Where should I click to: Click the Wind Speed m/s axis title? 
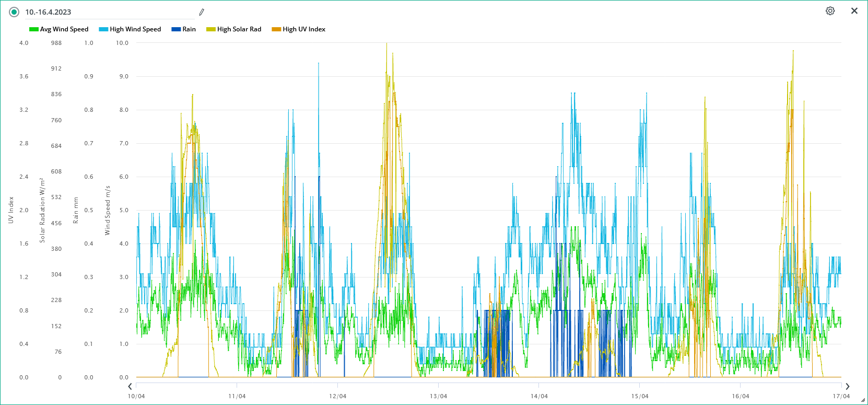click(x=108, y=210)
